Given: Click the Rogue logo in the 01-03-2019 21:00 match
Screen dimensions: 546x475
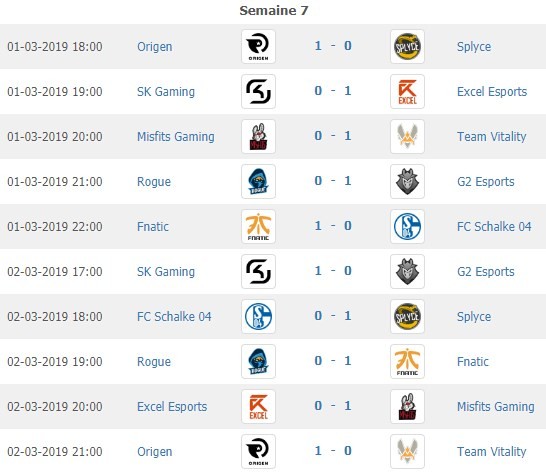Looking at the screenshot, I should pos(258,181).
